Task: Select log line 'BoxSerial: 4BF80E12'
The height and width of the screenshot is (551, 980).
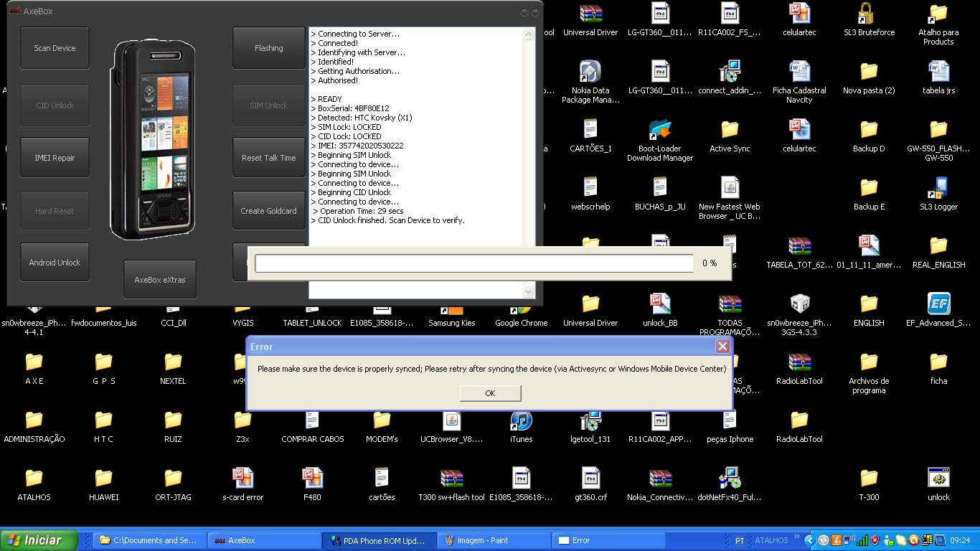Action: click(350, 108)
